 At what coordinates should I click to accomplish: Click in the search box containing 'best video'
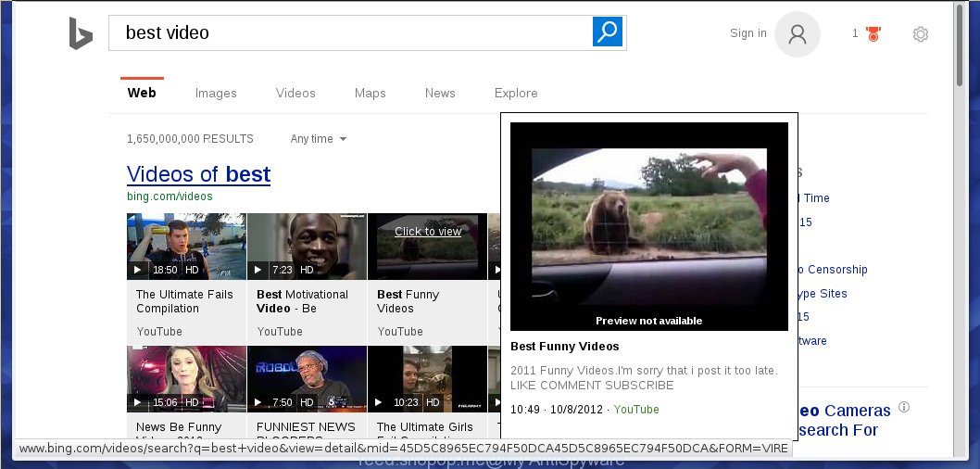pos(350,32)
